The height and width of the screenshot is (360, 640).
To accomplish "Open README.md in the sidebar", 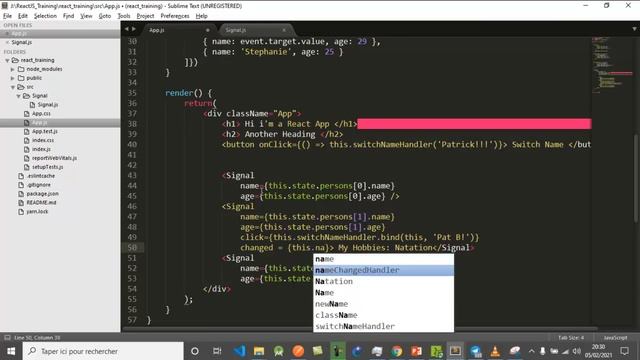I will pyautogui.click(x=41, y=202).
